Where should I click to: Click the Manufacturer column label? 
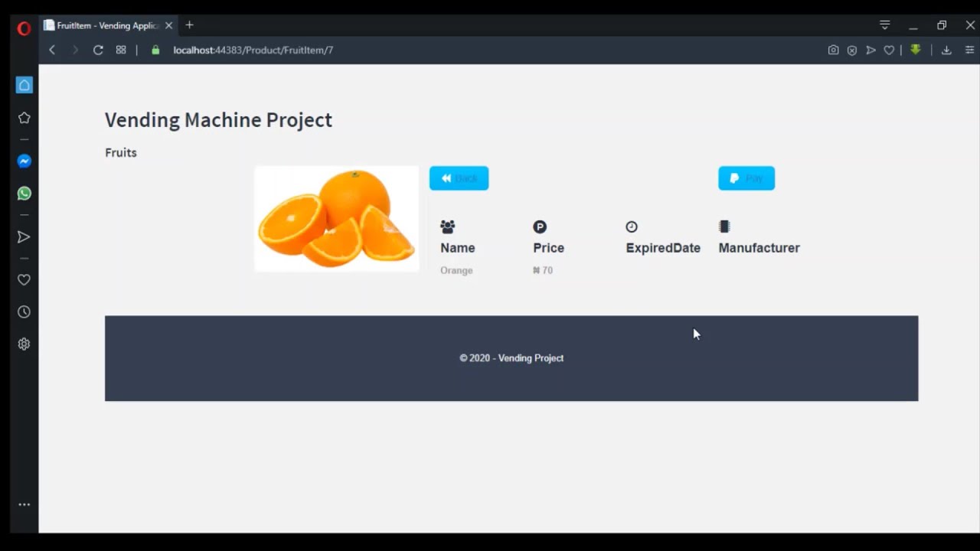point(759,248)
